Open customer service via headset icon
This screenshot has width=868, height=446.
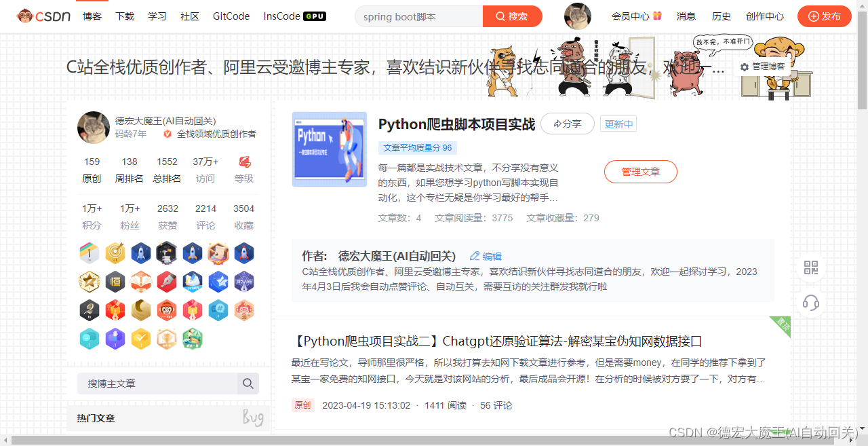pyautogui.click(x=810, y=303)
